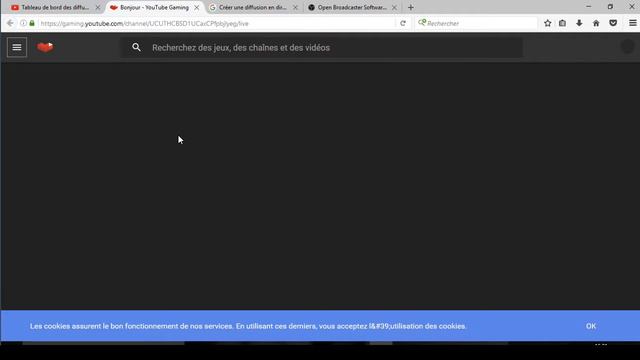This screenshot has height=360, width=640.
Task: Dismiss cookie banner with OK
Action: (x=591, y=326)
